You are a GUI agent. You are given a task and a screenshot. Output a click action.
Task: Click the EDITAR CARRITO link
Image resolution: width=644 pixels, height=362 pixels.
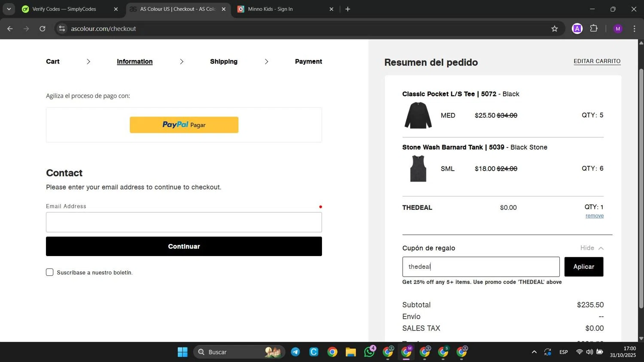[597, 61]
